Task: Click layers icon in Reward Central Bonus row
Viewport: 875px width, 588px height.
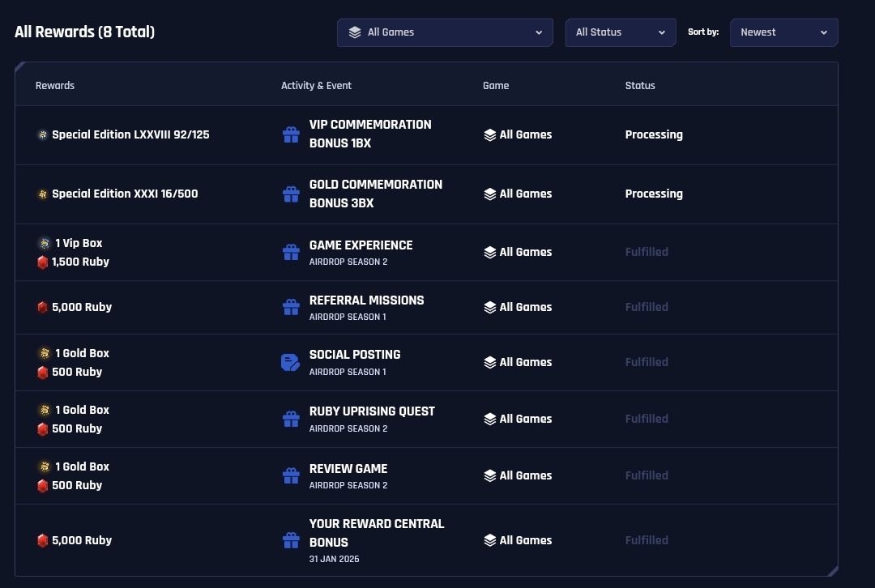Action: point(490,540)
